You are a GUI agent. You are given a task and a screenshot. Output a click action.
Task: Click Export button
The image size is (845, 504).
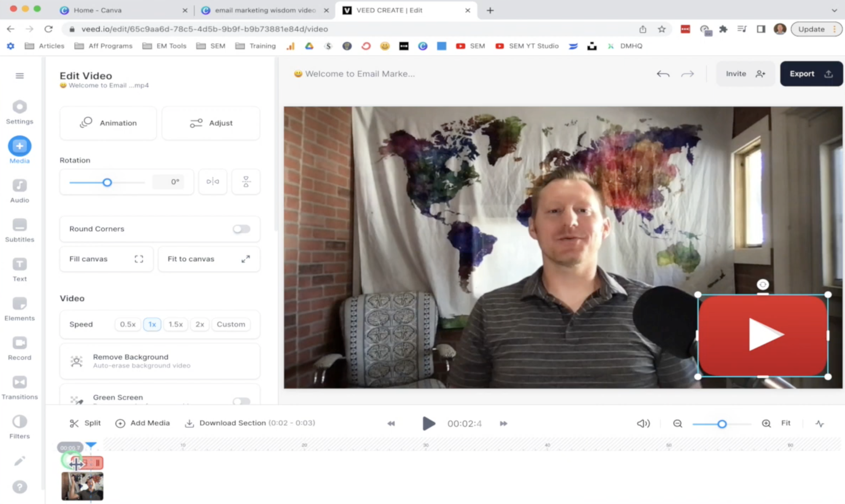(x=810, y=73)
